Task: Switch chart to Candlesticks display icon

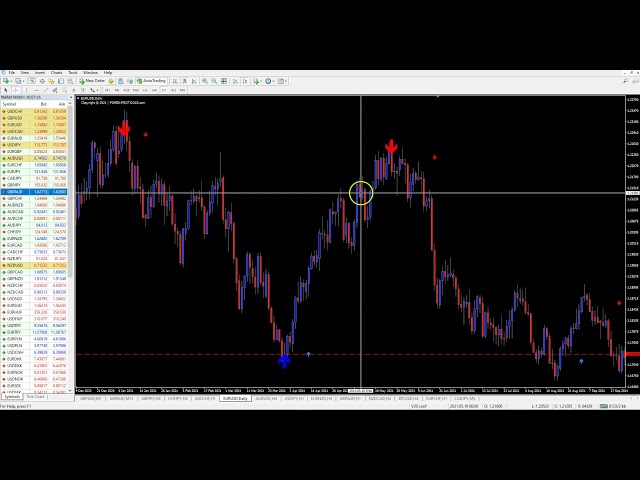Action: (x=184, y=81)
